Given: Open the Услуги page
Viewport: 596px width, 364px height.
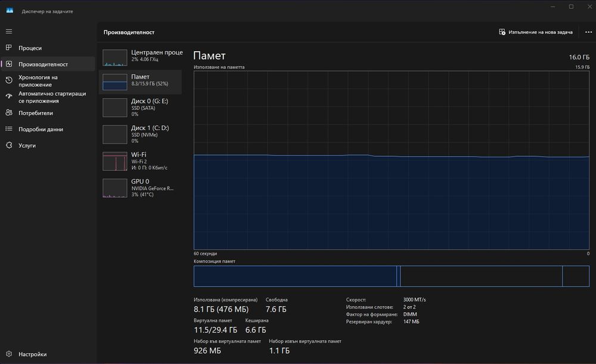Looking at the screenshot, I should (48, 145).
